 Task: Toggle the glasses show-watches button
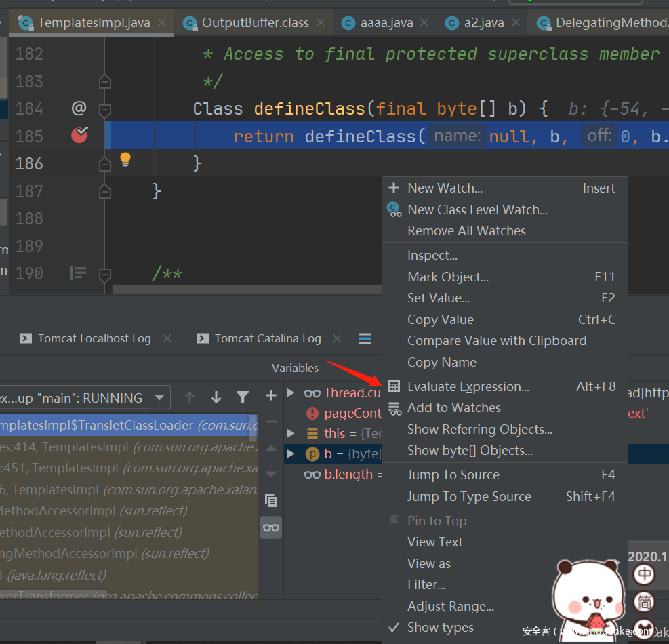pyautogui.click(x=271, y=527)
